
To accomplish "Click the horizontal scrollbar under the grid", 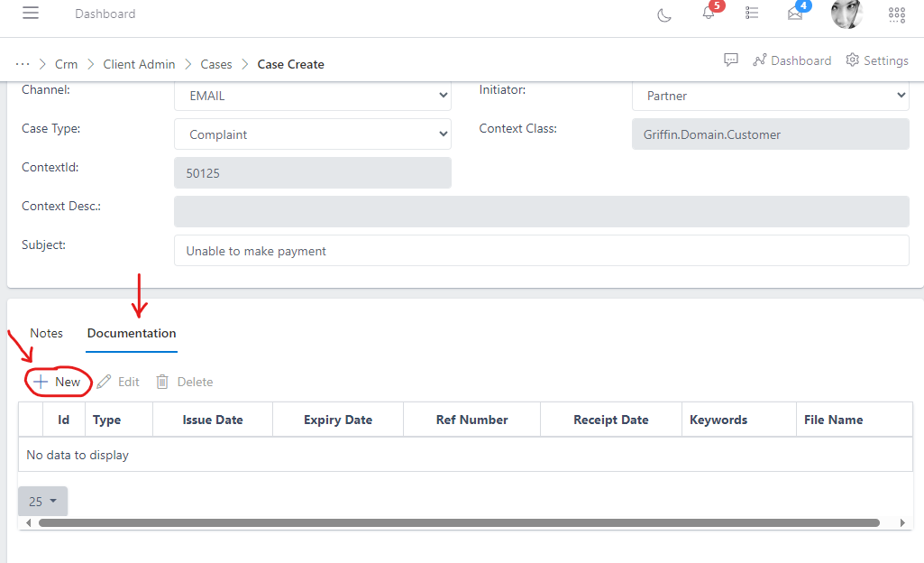I will [x=459, y=522].
